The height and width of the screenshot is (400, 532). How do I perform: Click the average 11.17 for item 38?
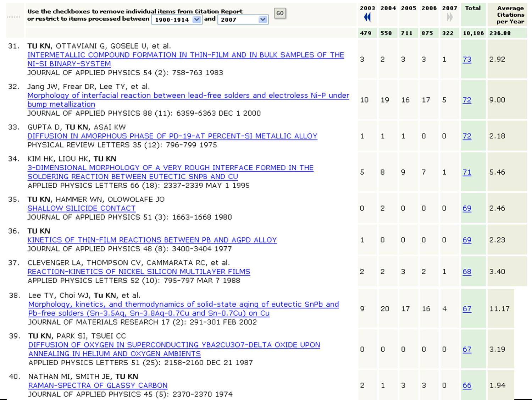[499, 309]
